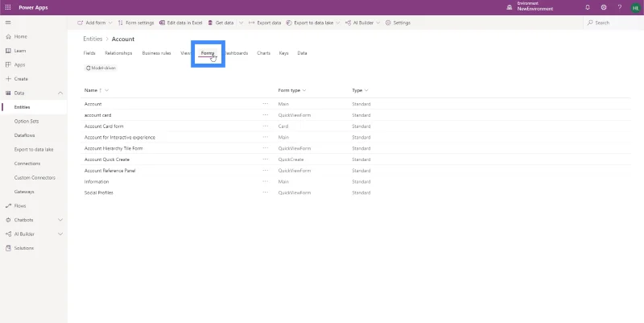The height and width of the screenshot is (323, 644).
Task: Click the Model-driven filter pill
Action: tap(101, 68)
